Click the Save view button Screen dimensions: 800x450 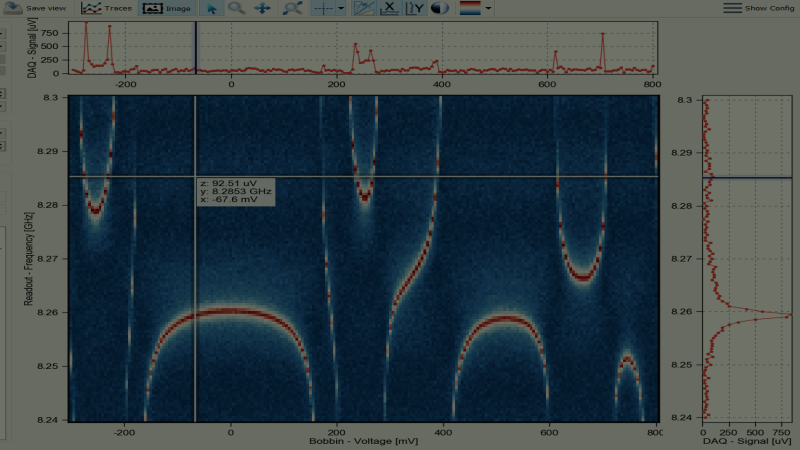(x=35, y=8)
